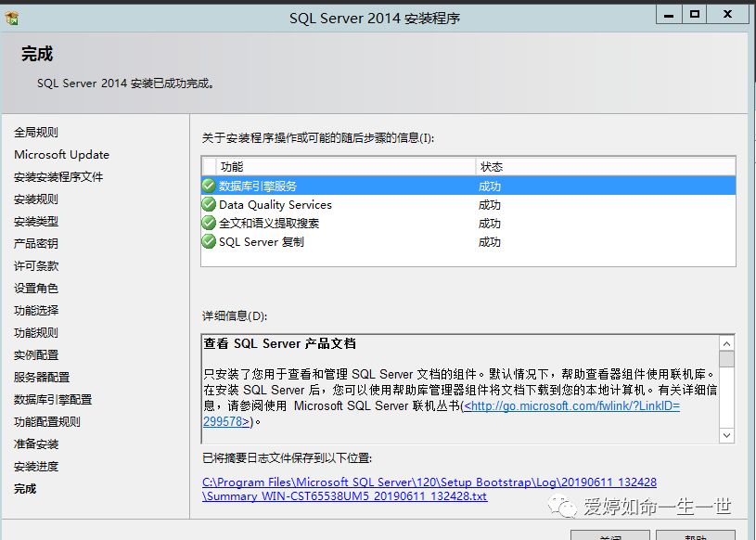Click the 设置角色 step in sidebar
756x540 pixels.
pyautogui.click(x=36, y=289)
